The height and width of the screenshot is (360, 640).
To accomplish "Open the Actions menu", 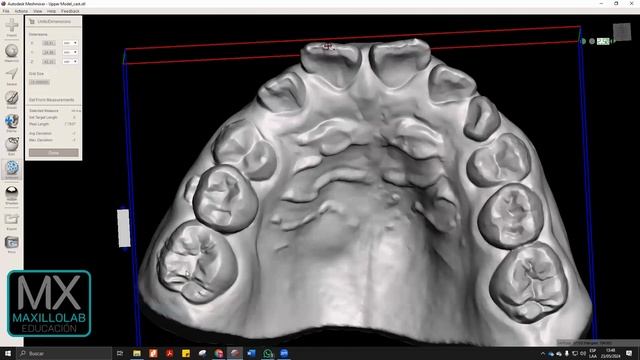I will 21,11.
